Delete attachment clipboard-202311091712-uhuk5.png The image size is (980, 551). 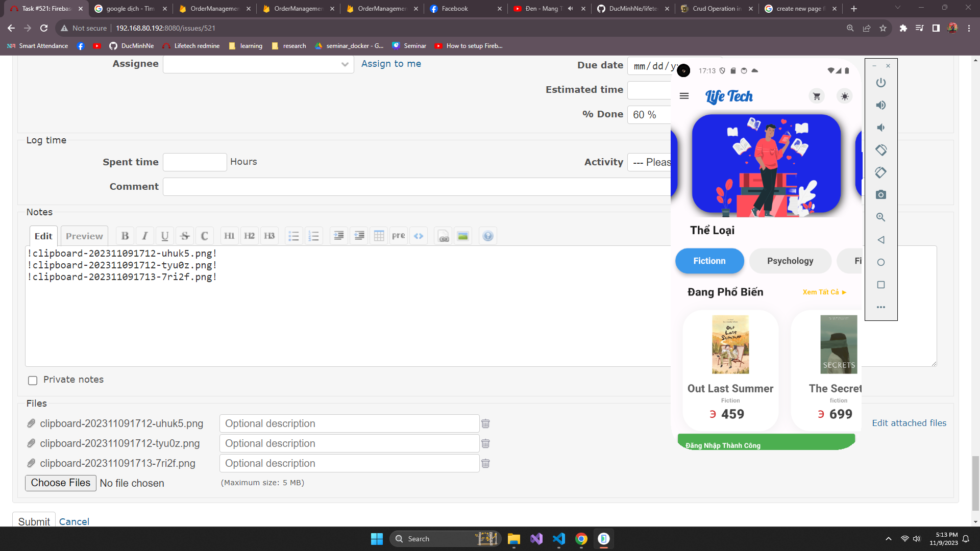coord(485,423)
